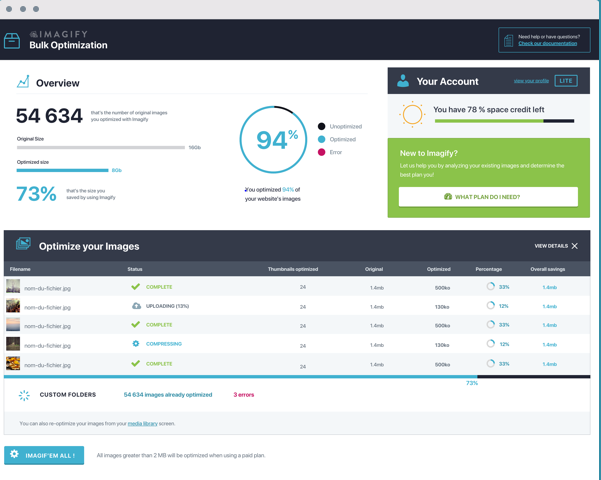The image size is (601, 480).
Task: Click the Optimize your Images pictures icon
Action: (23, 245)
